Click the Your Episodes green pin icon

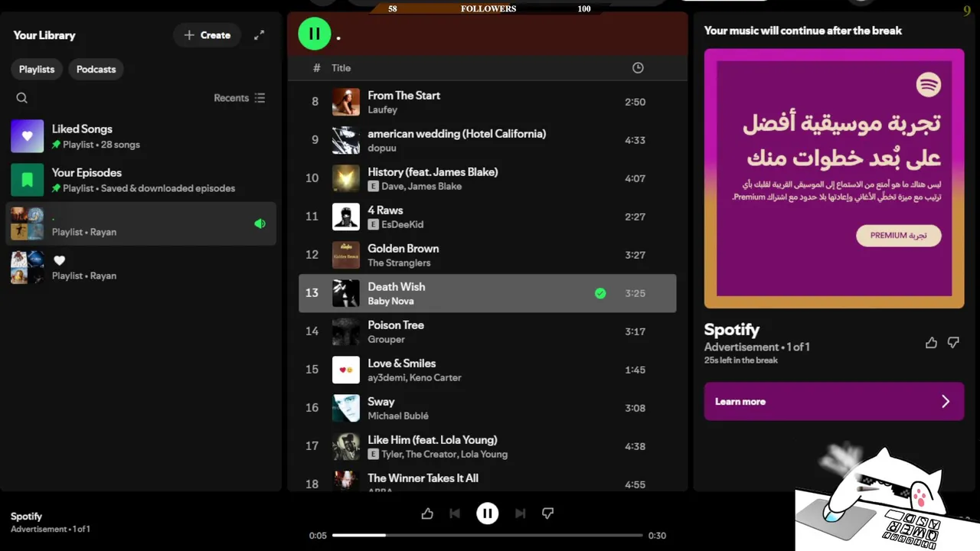[56, 188]
